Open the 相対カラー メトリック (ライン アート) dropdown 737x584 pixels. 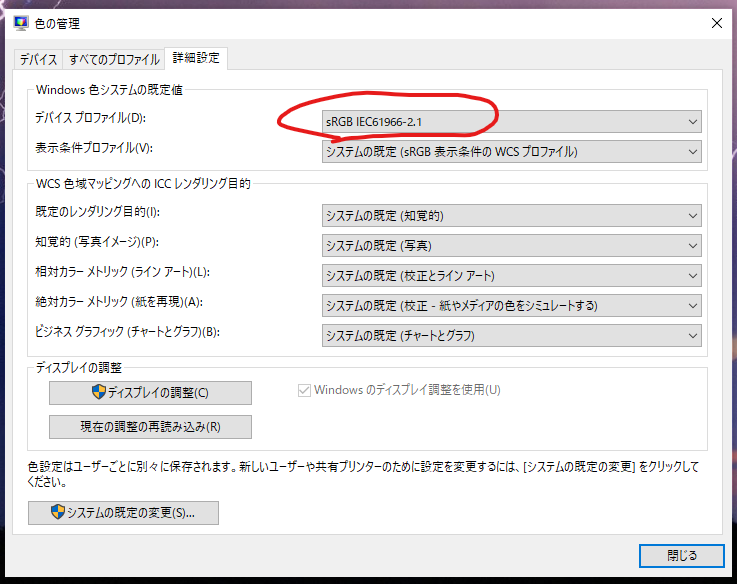click(511, 276)
